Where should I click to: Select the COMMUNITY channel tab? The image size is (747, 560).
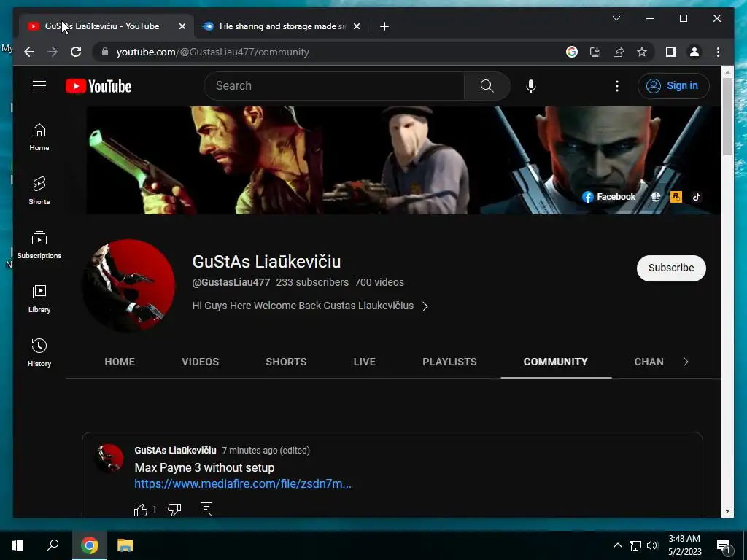pos(555,362)
